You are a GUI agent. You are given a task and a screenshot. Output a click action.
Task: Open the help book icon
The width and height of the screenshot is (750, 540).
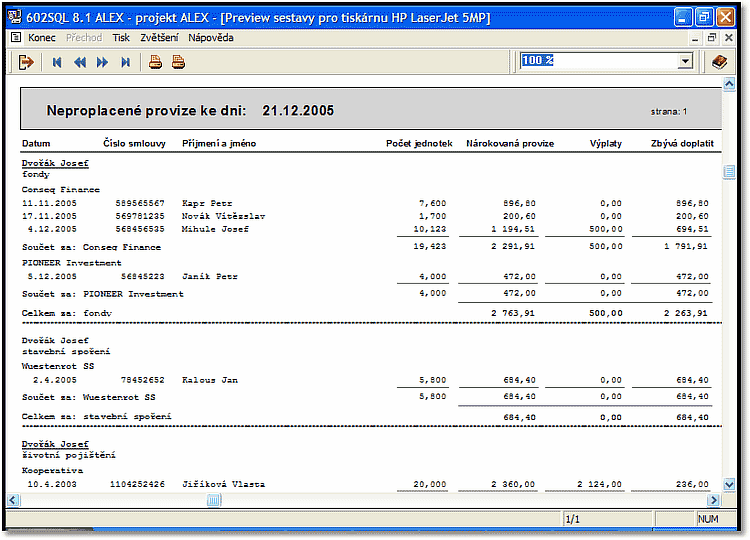pos(719,62)
